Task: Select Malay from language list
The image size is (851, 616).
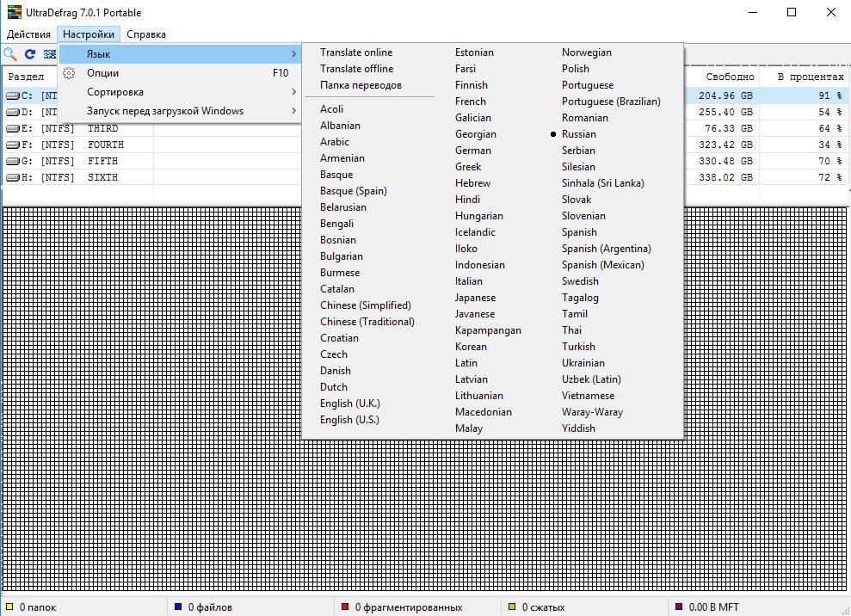Action: [469, 428]
